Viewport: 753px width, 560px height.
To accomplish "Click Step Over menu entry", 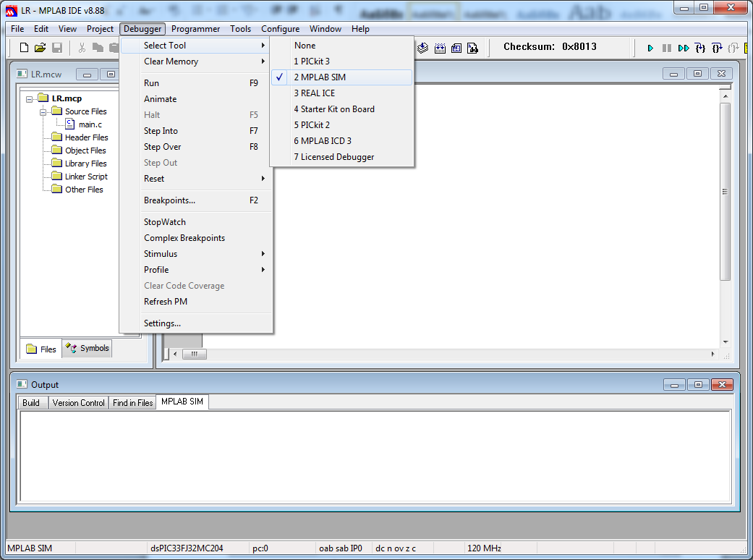I will click(x=196, y=146).
